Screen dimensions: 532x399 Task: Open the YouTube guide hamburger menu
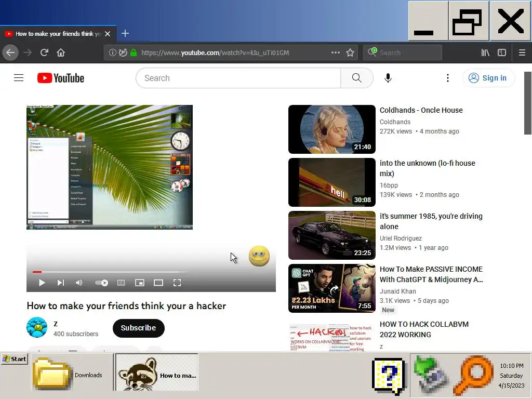19,78
